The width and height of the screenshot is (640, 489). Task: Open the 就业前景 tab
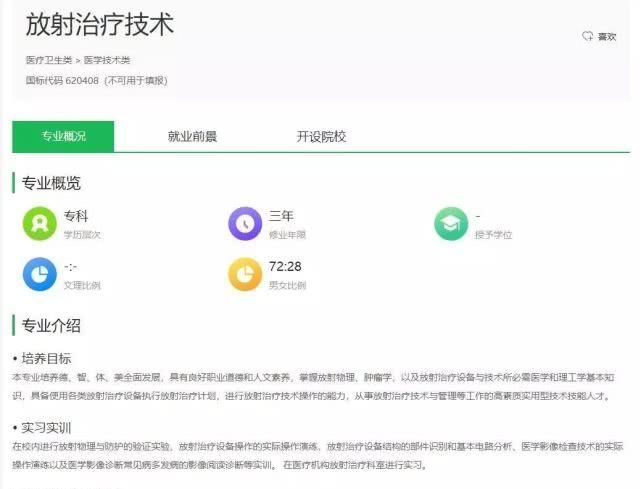pos(192,136)
